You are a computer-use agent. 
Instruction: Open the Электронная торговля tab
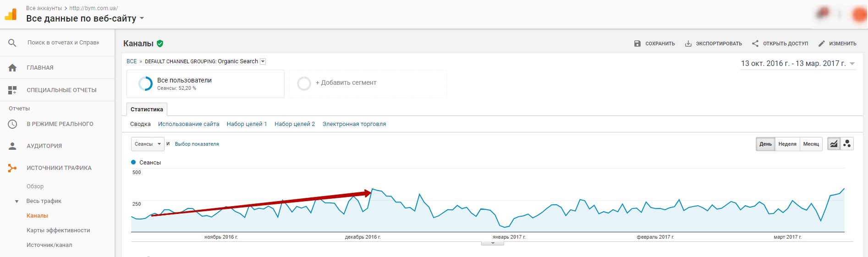click(x=354, y=124)
